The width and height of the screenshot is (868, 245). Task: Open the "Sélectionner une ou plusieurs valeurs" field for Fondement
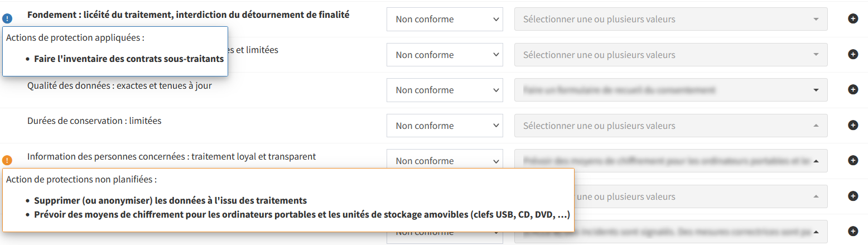(x=671, y=19)
